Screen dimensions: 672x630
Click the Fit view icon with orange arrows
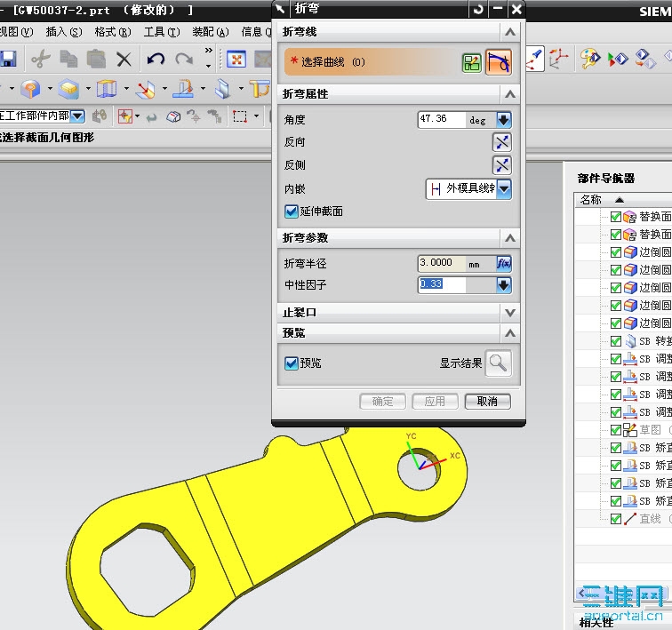click(236, 60)
